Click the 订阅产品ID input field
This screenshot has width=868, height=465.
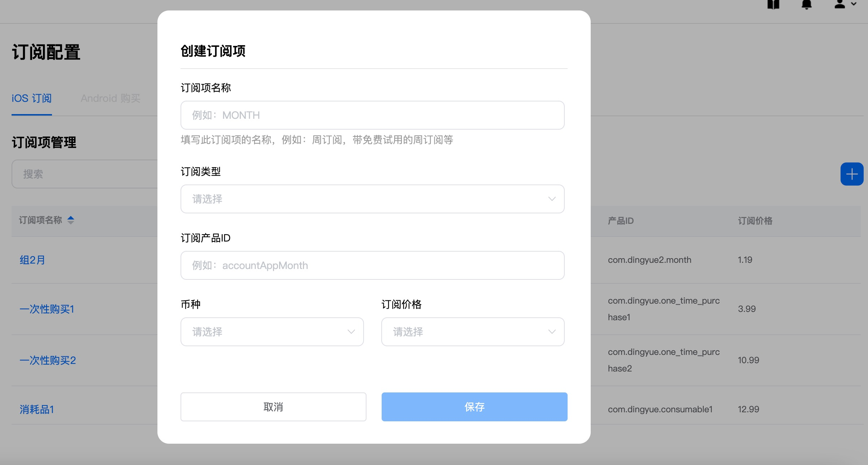372,265
